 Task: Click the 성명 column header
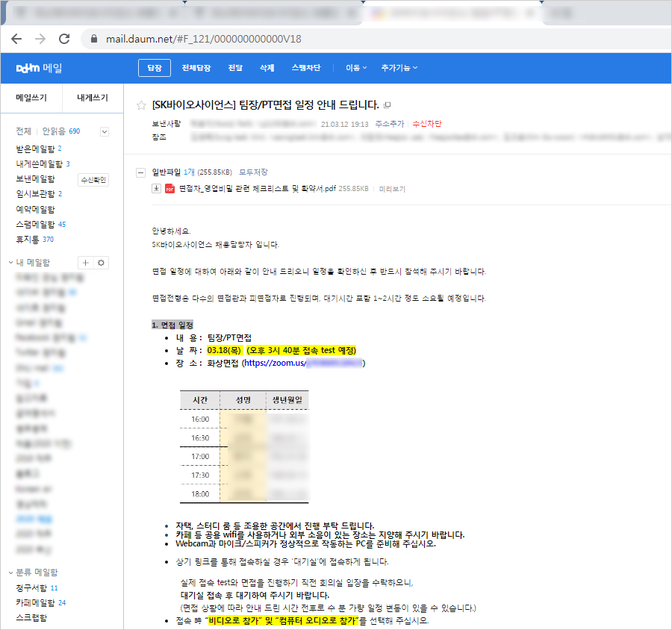pyautogui.click(x=243, y=400)
